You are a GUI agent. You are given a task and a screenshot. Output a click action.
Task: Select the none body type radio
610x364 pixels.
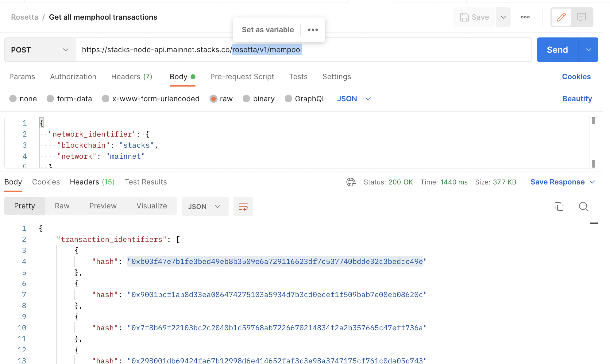pyautogui.click(x=13, y=99)
